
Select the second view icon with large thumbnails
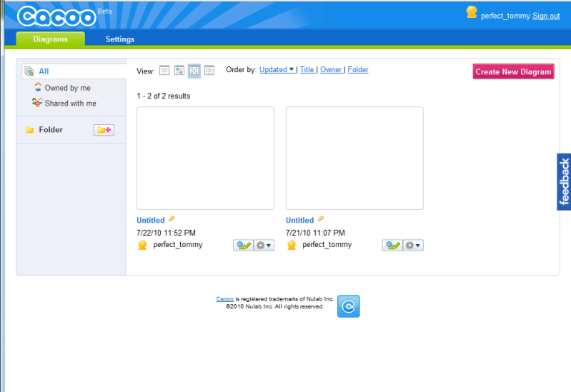pos(179,70)
